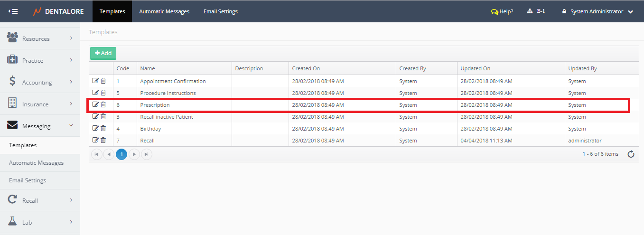Edit the Appointment Confirmation template
644x236 pixels.
[95, 81]
